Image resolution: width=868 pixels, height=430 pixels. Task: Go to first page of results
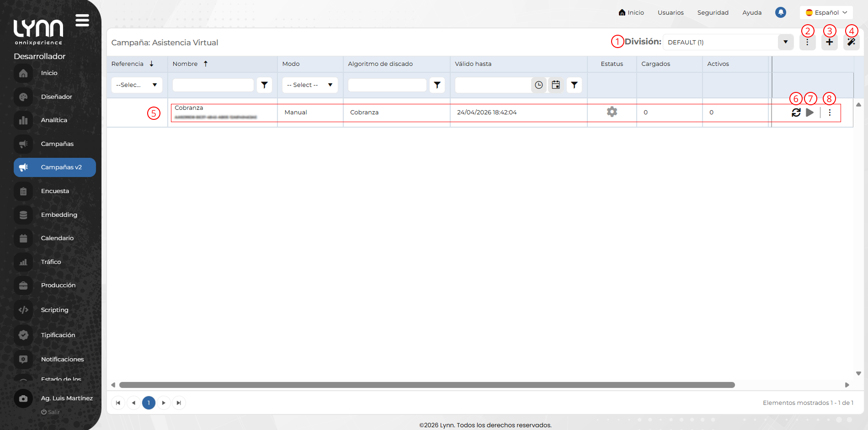pyautogui.click(x=118, y=403)
